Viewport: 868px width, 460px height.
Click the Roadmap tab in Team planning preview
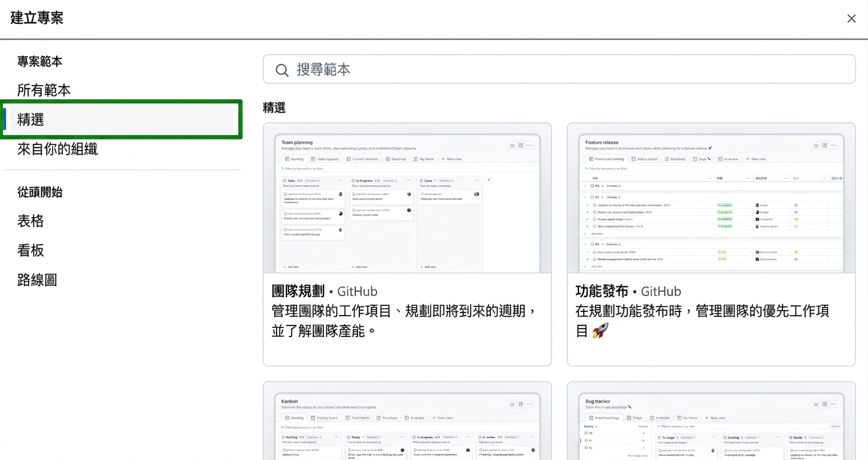coord(396,159)
